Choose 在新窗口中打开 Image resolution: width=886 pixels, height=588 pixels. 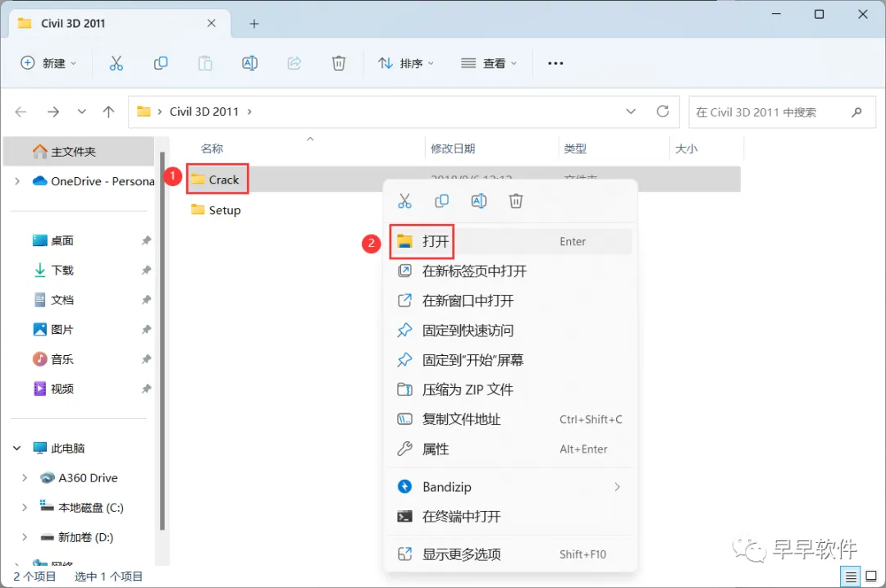pyautogui.click(x=511, y=300)
